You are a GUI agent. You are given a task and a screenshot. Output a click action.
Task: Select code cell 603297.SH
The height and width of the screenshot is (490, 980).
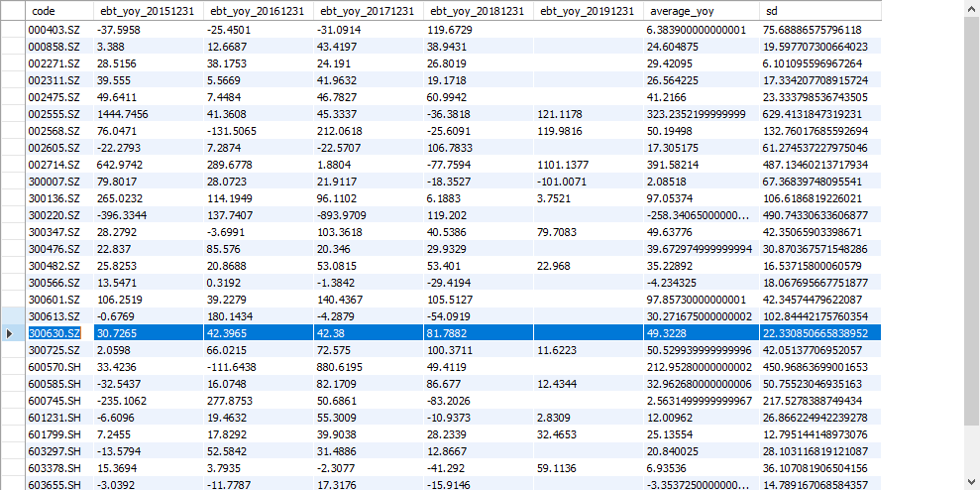pyautogui.click(x=60, y=452)
